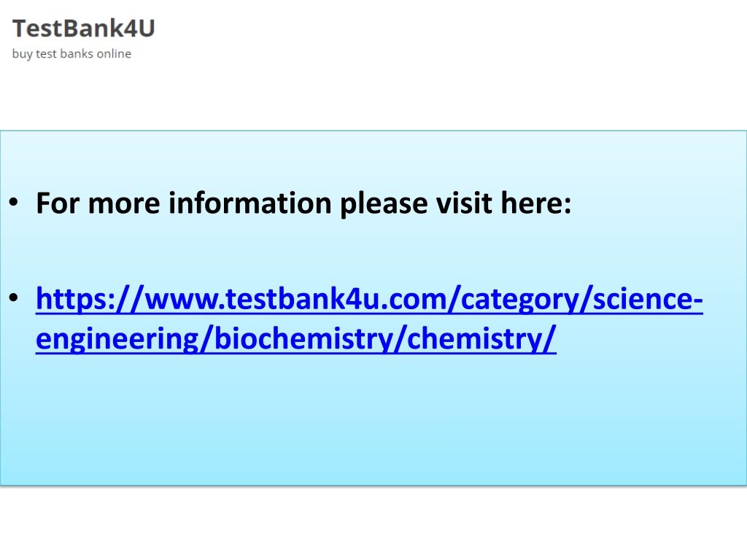Open the testbank4u.com chemistry category link

point(369,319)
